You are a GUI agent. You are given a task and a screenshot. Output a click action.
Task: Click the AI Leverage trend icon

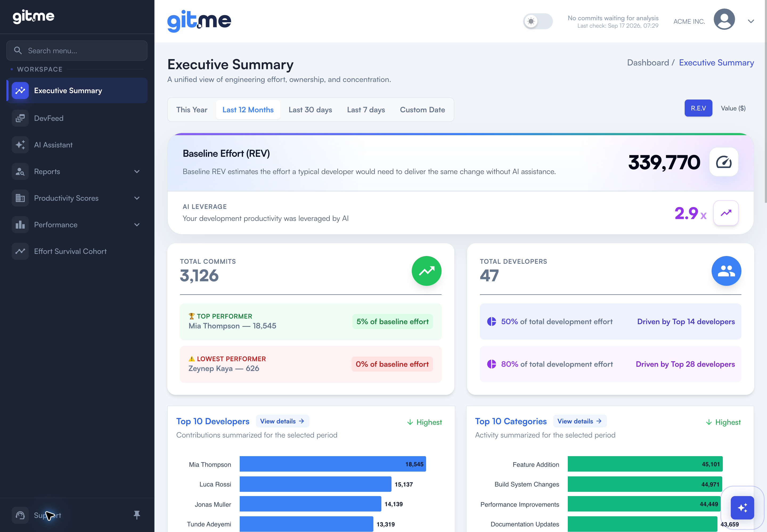pos(726,213)
